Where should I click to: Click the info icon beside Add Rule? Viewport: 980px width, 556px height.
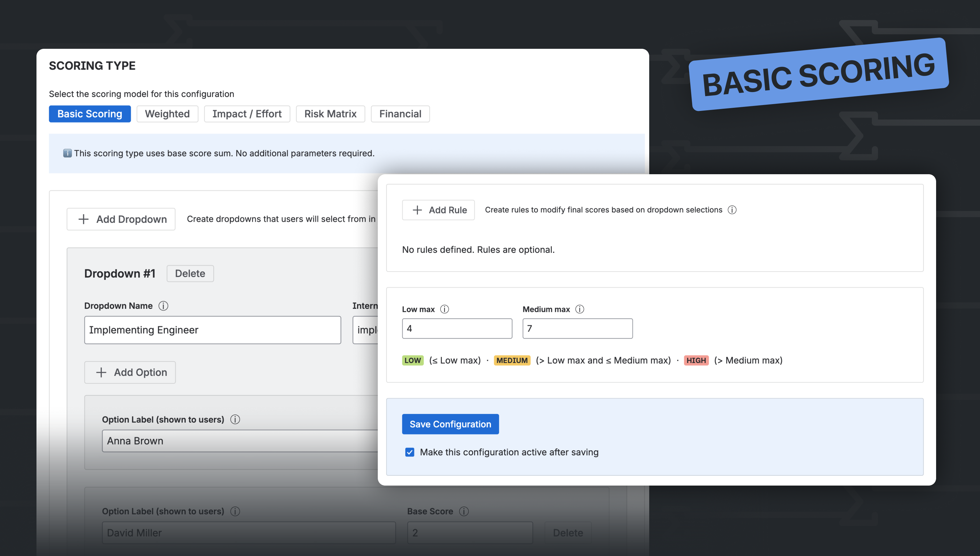[x=733, y=210]
